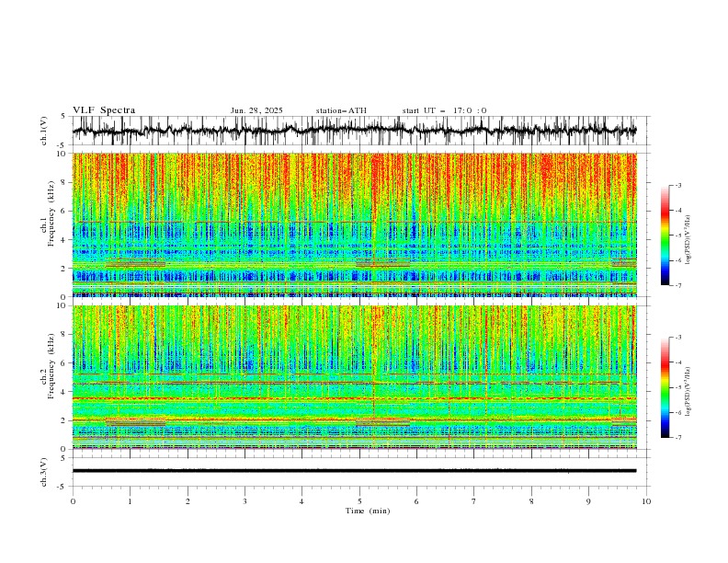Screen dimensions: 728x563
Task: Click the '-3' value on ch.1 colorbar
Action: point(677,185)
